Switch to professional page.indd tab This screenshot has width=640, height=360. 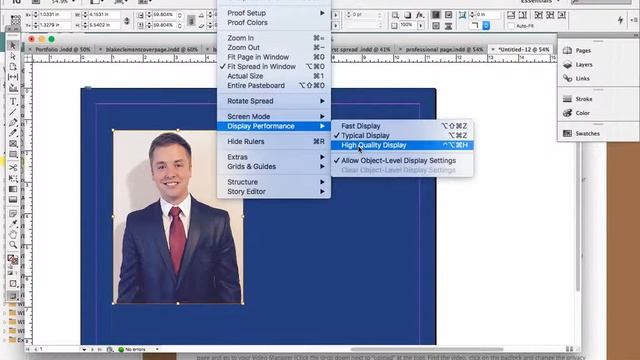[x=444, y=49]
